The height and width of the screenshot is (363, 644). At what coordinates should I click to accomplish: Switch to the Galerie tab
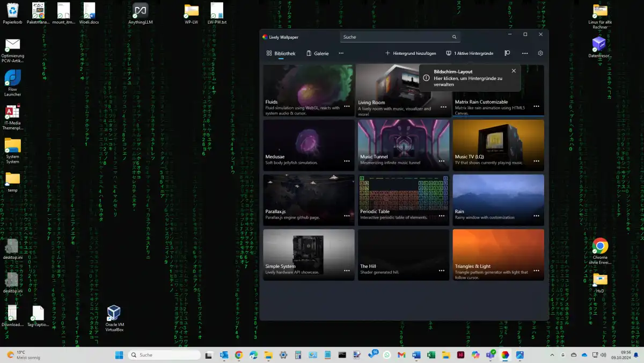tap(317, 53)
